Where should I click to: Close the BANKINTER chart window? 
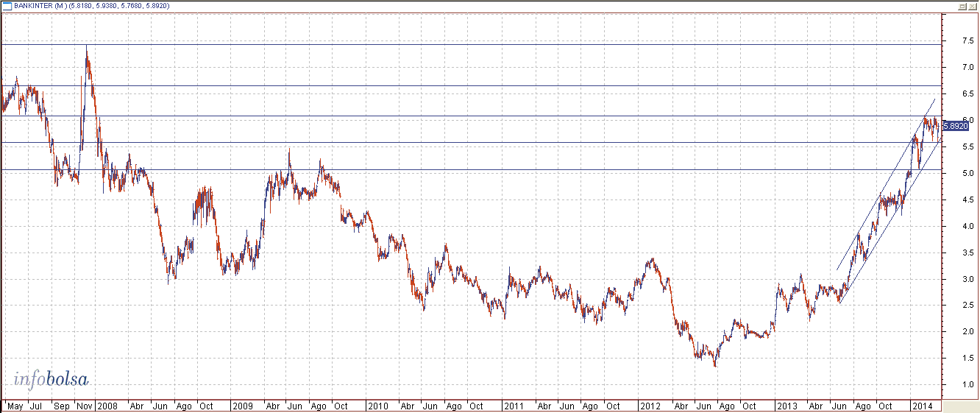973,5
